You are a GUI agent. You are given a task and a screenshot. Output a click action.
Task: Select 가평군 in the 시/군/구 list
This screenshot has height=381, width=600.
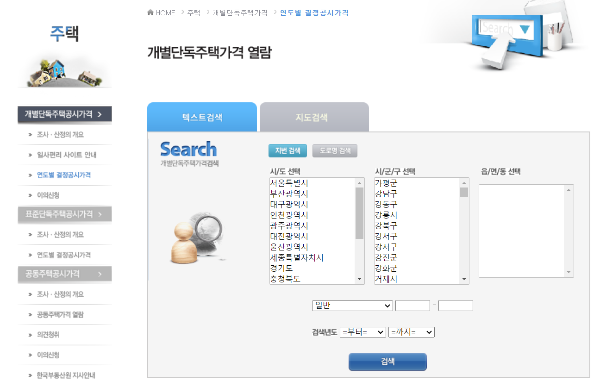coord(417,183)
